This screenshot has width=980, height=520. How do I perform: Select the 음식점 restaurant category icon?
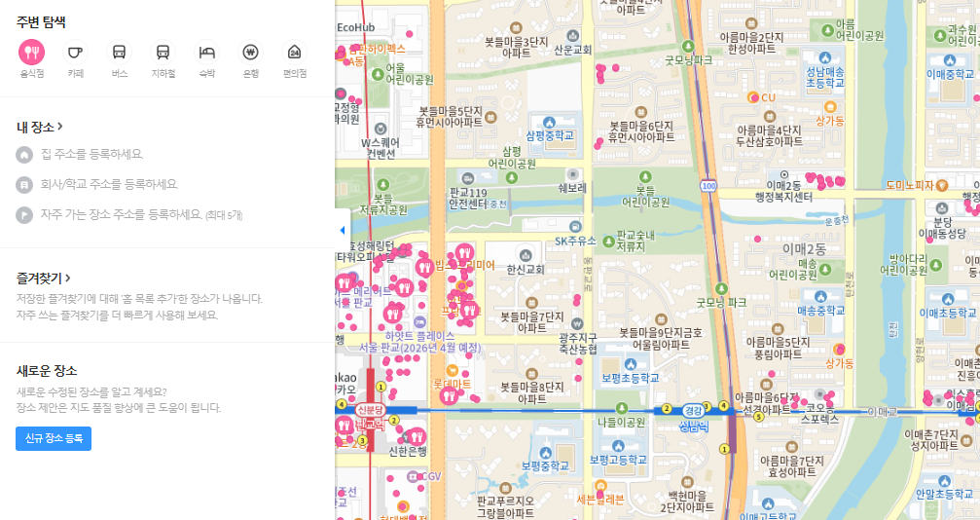(31, 53)
